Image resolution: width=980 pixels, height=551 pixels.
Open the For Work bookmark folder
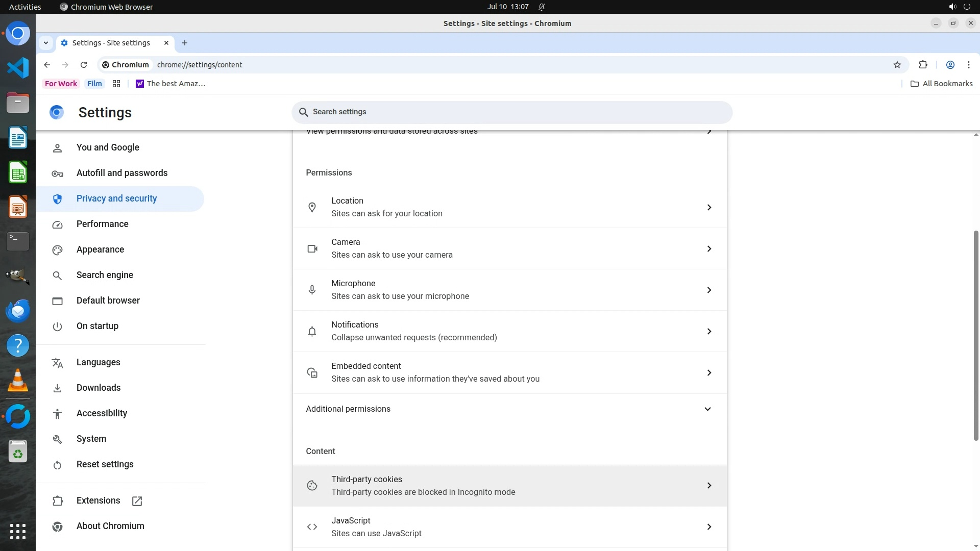[61, 84]
